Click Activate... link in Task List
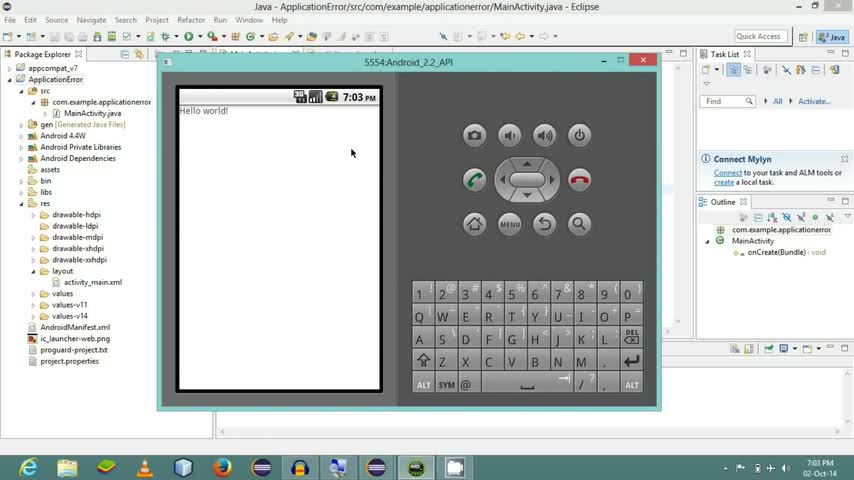The width and height of the screenshot is (854, 480). (814, 101)
